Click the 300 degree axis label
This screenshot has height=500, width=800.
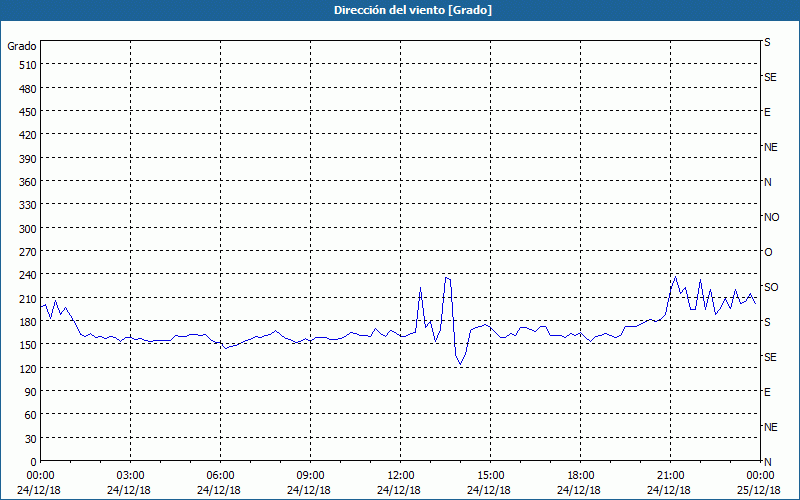point(29,229)
